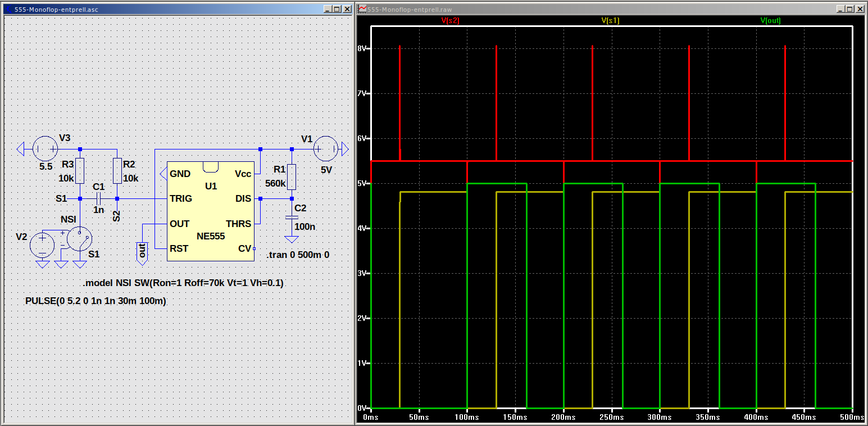This screenshot has height=426, width=868.
Task: Click capacitor C1 symbol
Action: coord(98,198)
